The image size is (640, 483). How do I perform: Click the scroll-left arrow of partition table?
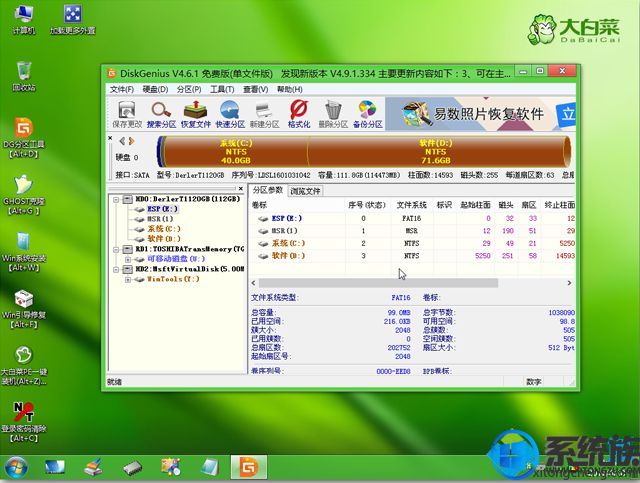point(253,283)
